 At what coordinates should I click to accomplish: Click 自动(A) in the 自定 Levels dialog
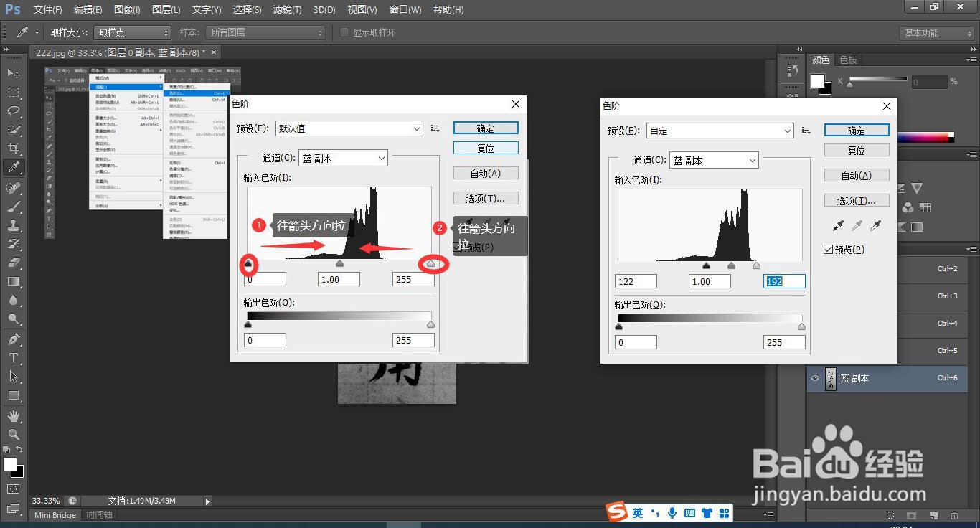point(857,176)
